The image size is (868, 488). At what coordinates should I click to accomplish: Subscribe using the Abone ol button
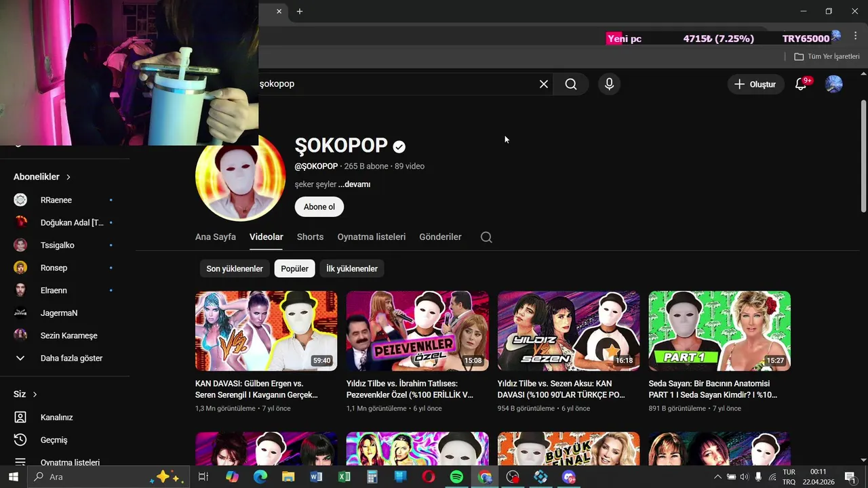[319, 207]
